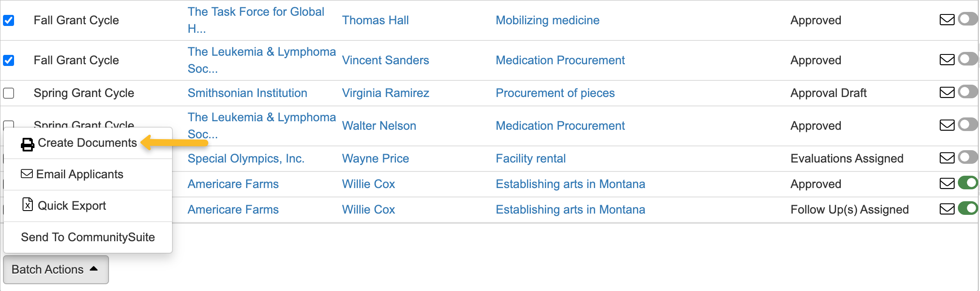
Task: Open applicant Virginia Ramirez's profile link
Action: click(x=385, y=93)
